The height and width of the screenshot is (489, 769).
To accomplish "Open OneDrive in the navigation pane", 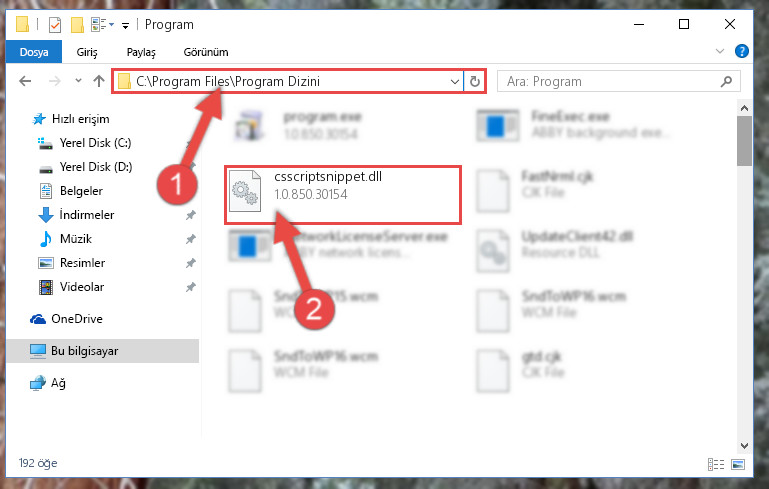I will 77,319.
